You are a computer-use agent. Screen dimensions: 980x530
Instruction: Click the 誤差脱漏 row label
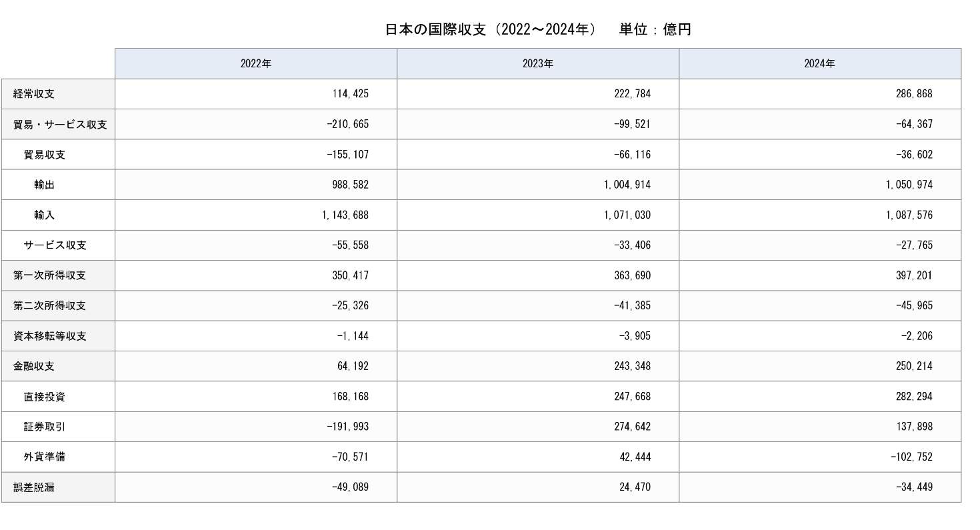34,487
